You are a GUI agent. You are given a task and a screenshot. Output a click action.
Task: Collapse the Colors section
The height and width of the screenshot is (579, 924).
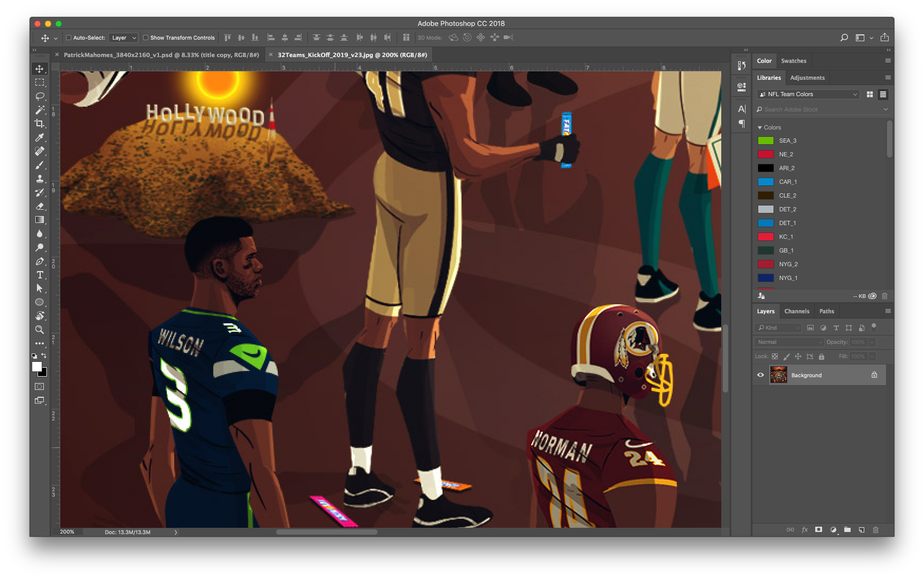pos(760,127)
